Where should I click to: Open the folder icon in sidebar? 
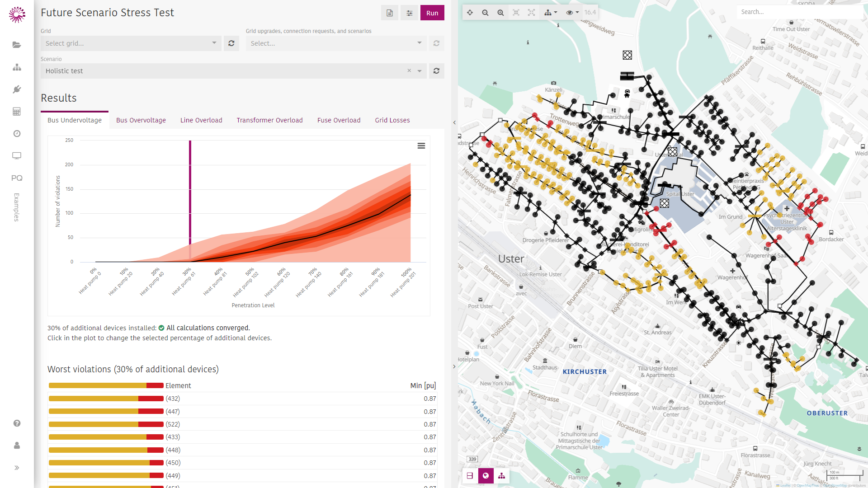(17, 45)
